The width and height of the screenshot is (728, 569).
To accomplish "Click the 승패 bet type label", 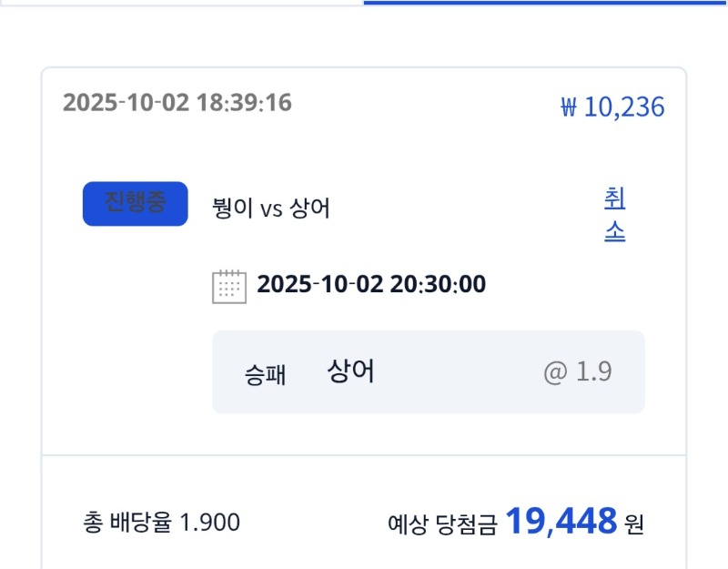I will [x=265, y=373].
